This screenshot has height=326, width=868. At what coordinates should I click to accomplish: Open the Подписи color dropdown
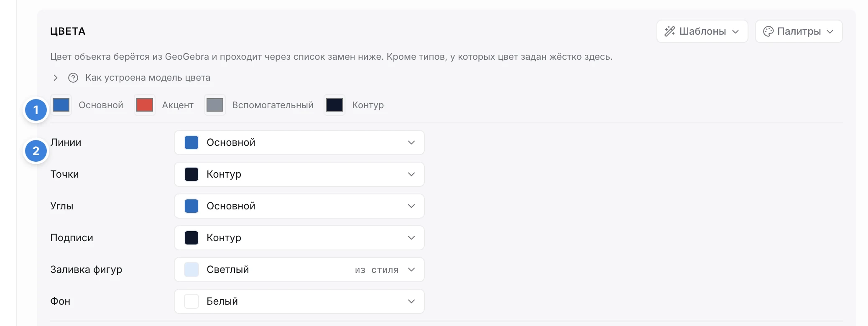pos(299,238)
